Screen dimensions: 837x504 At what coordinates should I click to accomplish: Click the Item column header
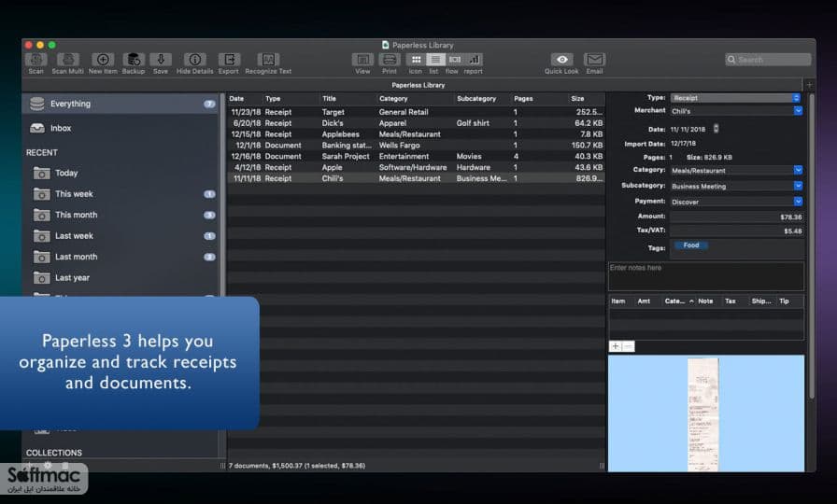point(621,301)
